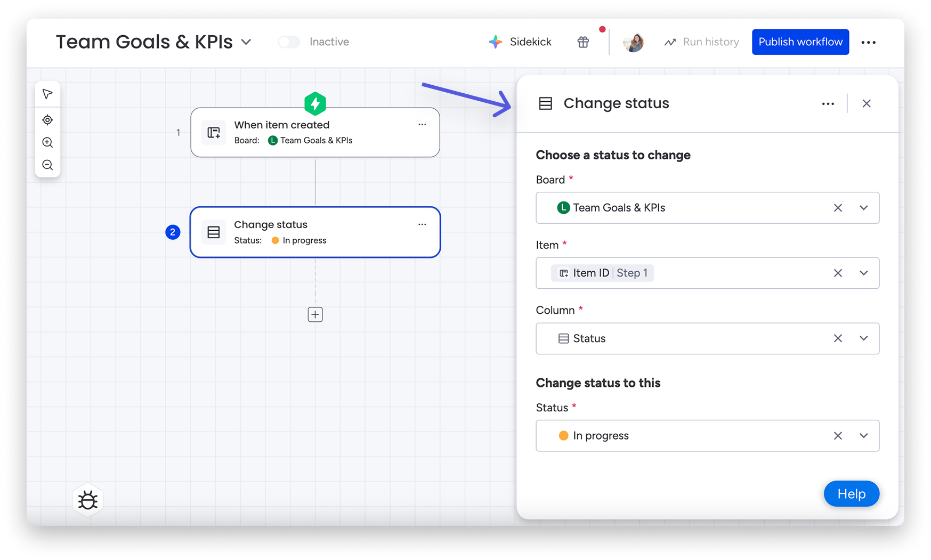This screenshot has height=560, width=931.
Task: Click the item created trigger icon
Action: pos(214,132)
